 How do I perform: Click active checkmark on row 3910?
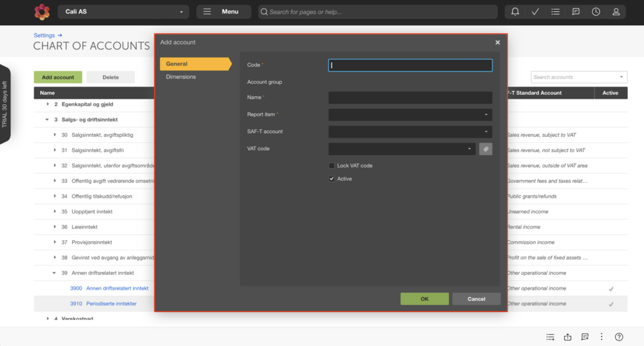tap(611, 304)
